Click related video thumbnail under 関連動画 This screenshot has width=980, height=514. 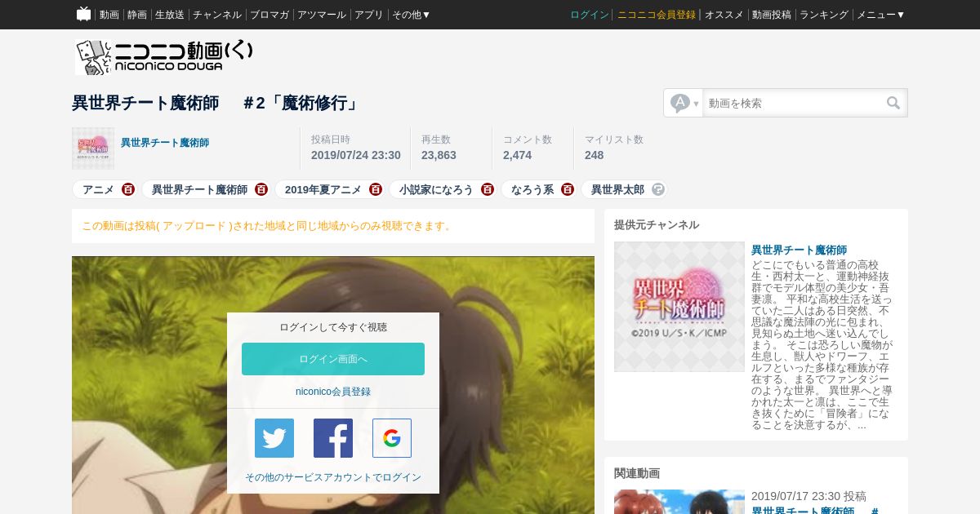[679, 502]
